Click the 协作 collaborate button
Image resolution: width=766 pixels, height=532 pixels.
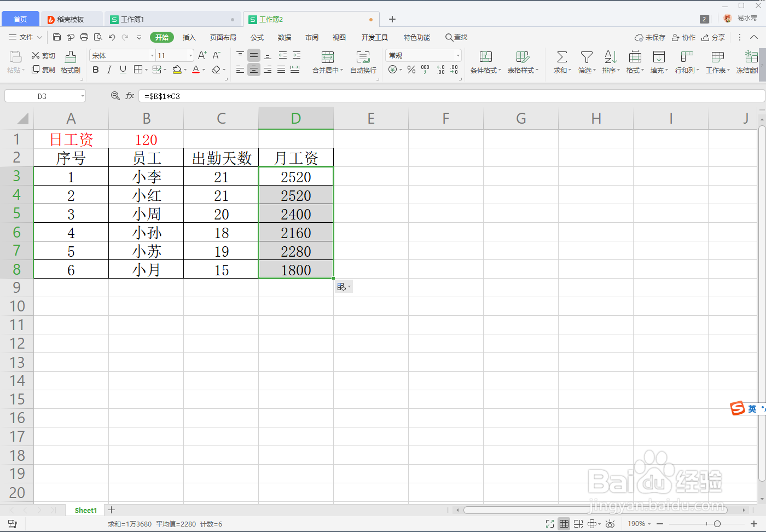[683, 37]
